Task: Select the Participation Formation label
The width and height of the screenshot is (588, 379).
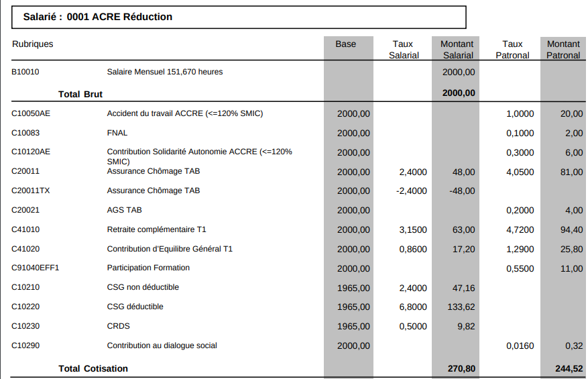Action: tap(148, 268)
